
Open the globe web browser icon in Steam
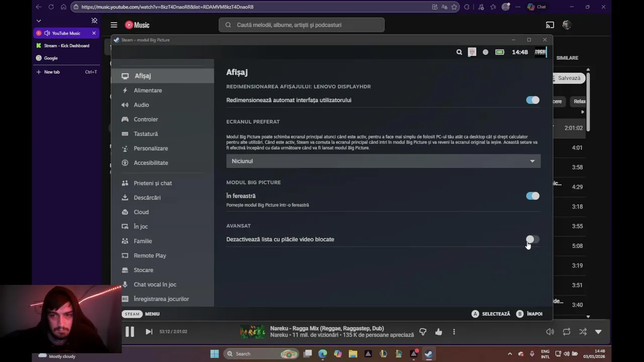pos(486,52)
